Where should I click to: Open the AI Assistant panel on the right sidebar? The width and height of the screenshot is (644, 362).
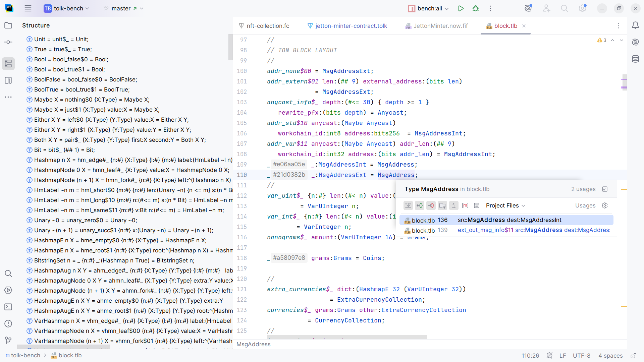pyautogui.click(x=635, y=42)
